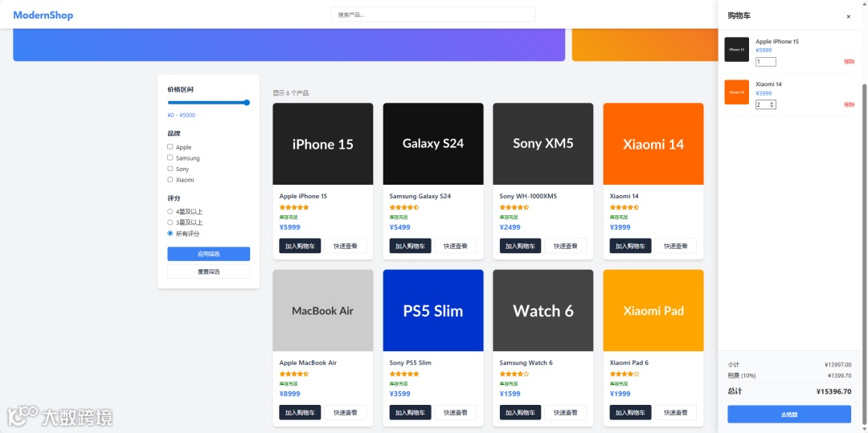The height and width of the screenshot is (433, 868).
Task: Open the iPhone 15 product image
Action: point(323,144)
